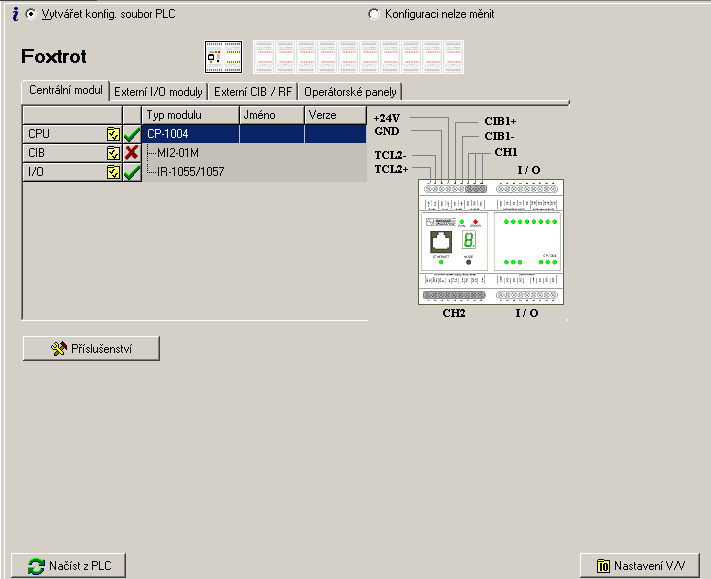The height and width of the screenshot is (579, 711).
Task: Click the Ethernet port on PLC diagram
Action: (441, 242)
